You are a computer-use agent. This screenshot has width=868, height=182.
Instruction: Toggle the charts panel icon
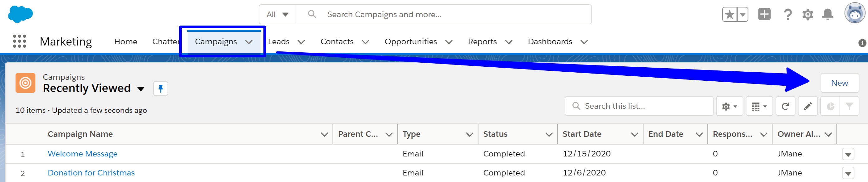(x=830, y=106)
